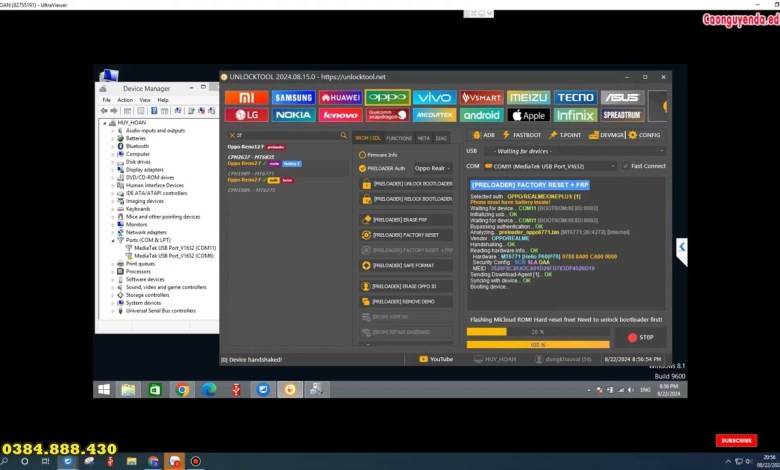Select the Apple brand tile
Screen dimensions: 780x470
tap(528, 115)
